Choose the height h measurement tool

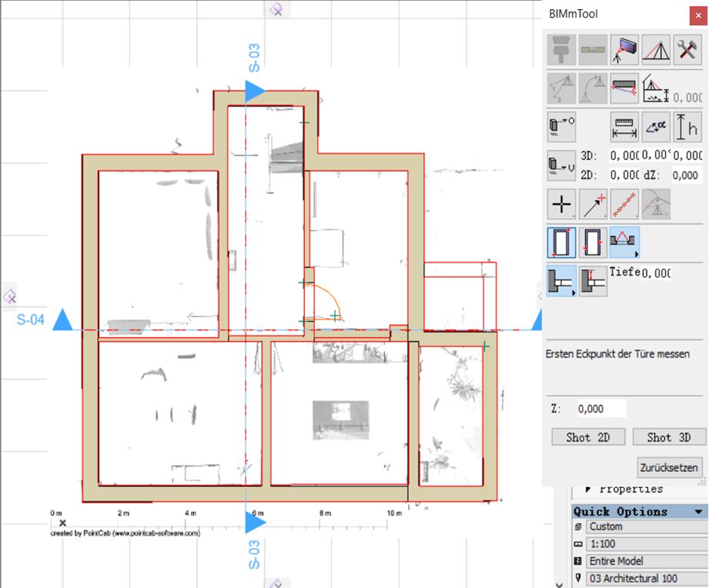(x=687, y=127)
